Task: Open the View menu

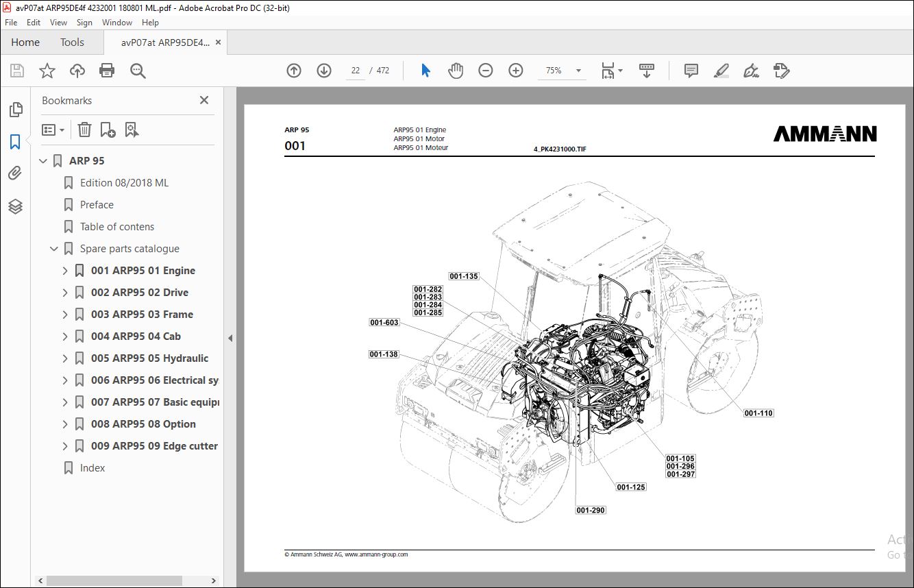Action: click(x=58, y=23)
